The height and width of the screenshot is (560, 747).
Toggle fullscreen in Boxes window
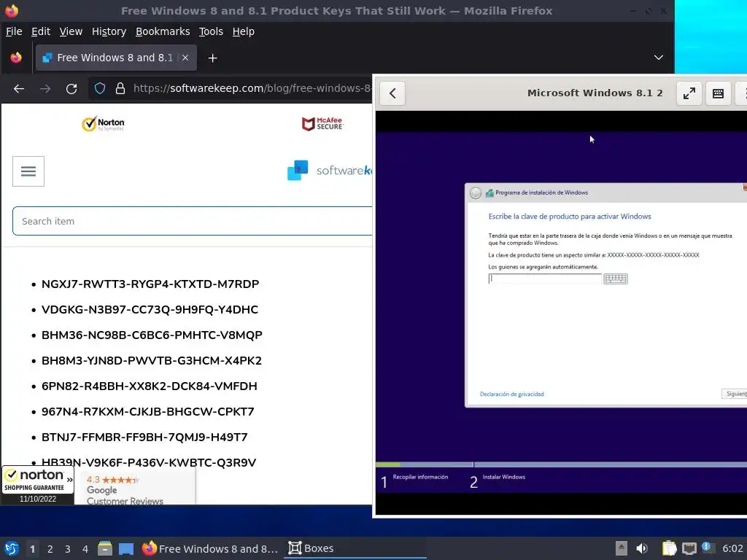pos(689,93)
